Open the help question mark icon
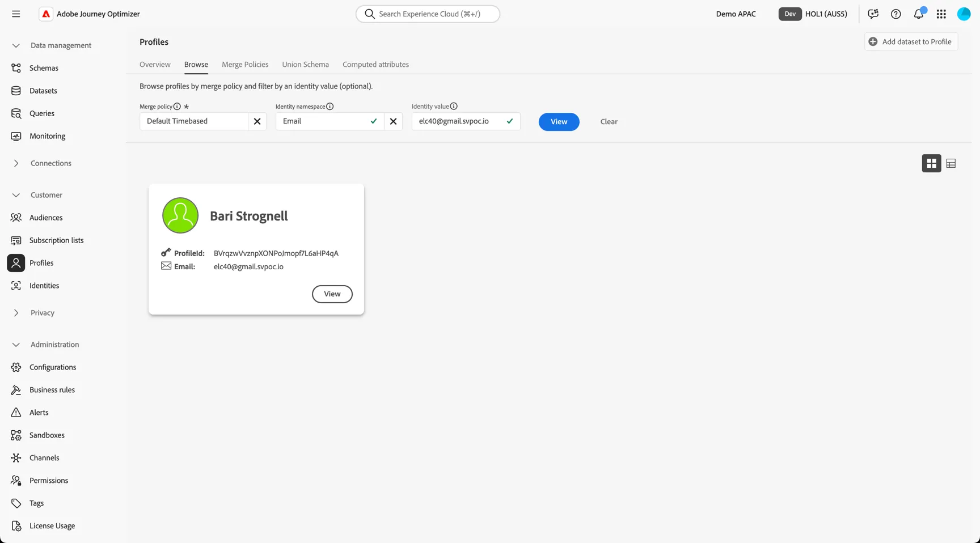The height and width of the screenshot is (543, 980). click(895, 14)
